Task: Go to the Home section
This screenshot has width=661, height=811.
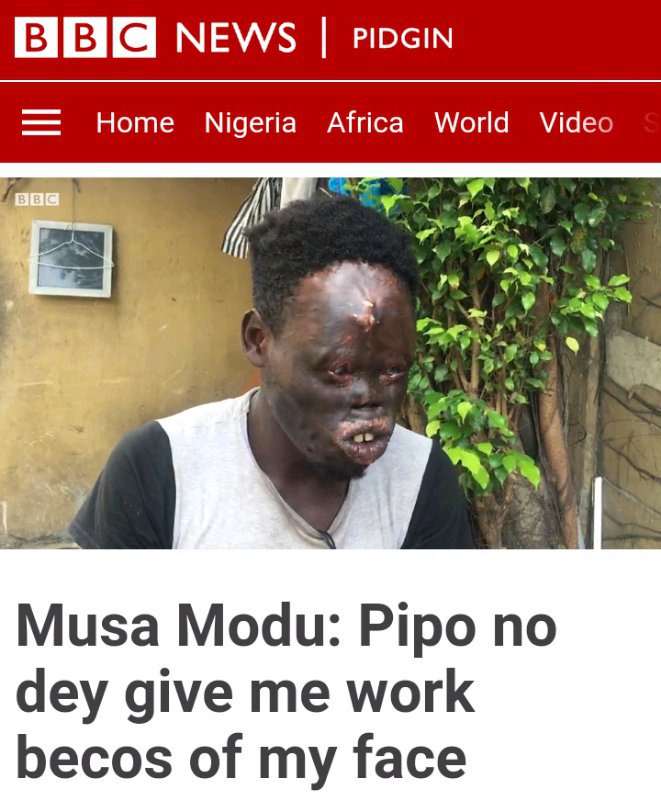Action: point(135,123)
